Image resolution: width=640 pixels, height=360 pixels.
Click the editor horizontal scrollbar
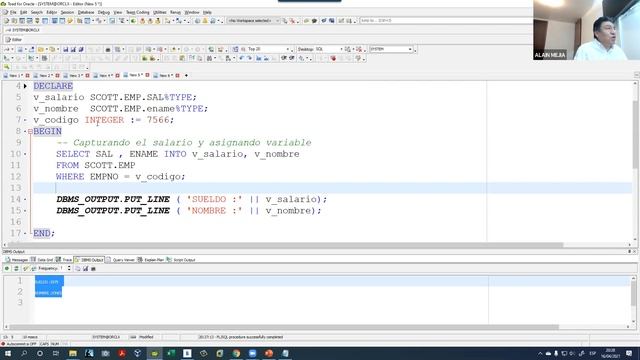click(x=317, y=245)
